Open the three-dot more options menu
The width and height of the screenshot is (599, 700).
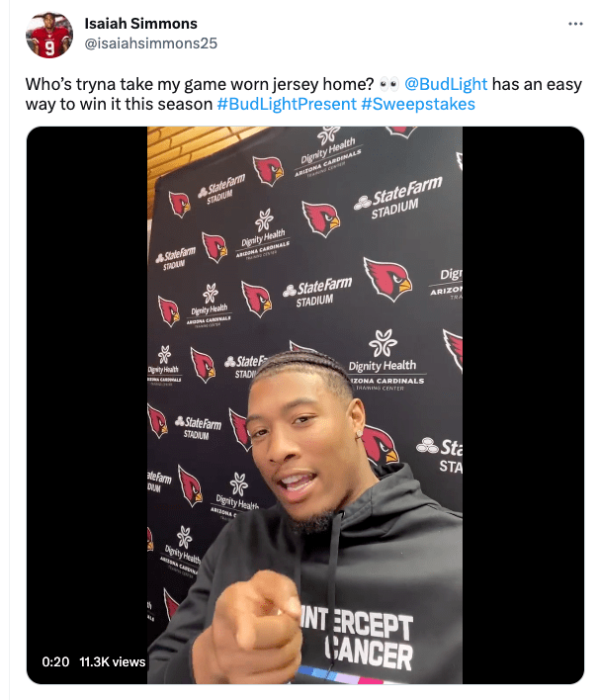tap(575, 24)
